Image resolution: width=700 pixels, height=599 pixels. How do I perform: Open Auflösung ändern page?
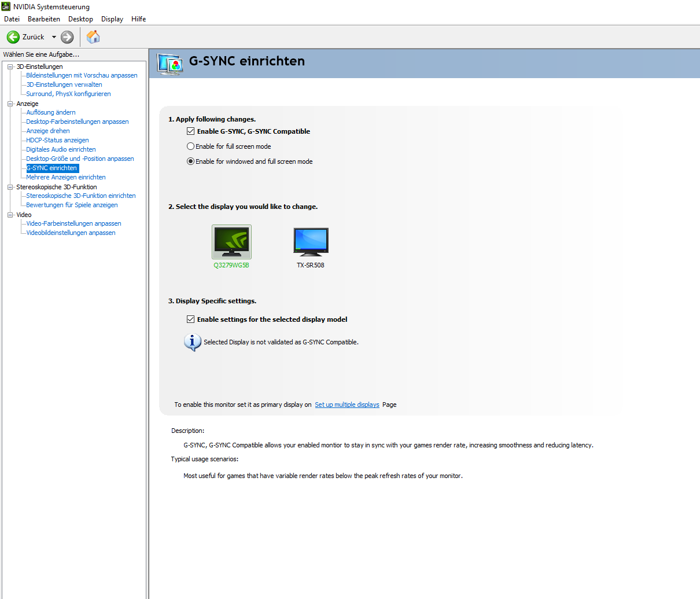[x=51, y=112]
